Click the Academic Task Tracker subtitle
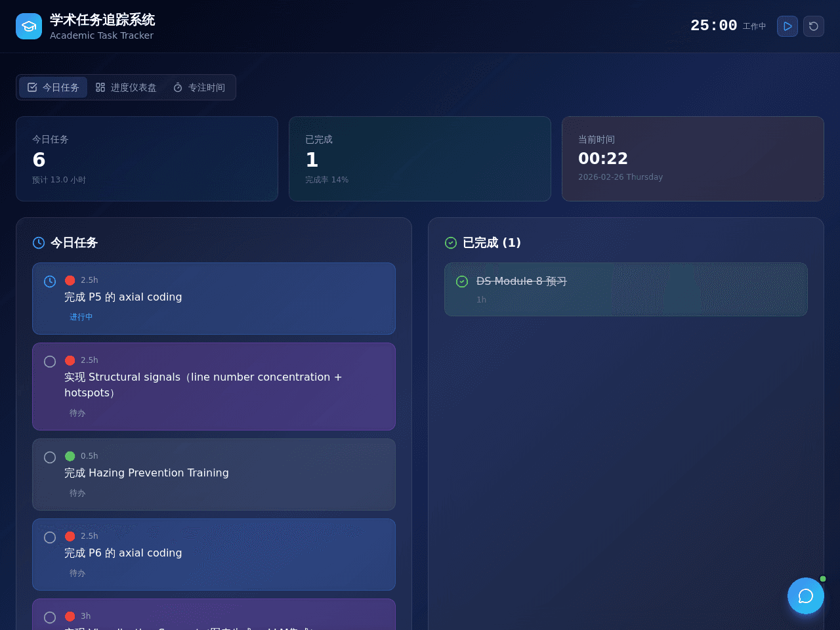Image resolution: width=840 pixels, height=630 pixels. (102, 35)
